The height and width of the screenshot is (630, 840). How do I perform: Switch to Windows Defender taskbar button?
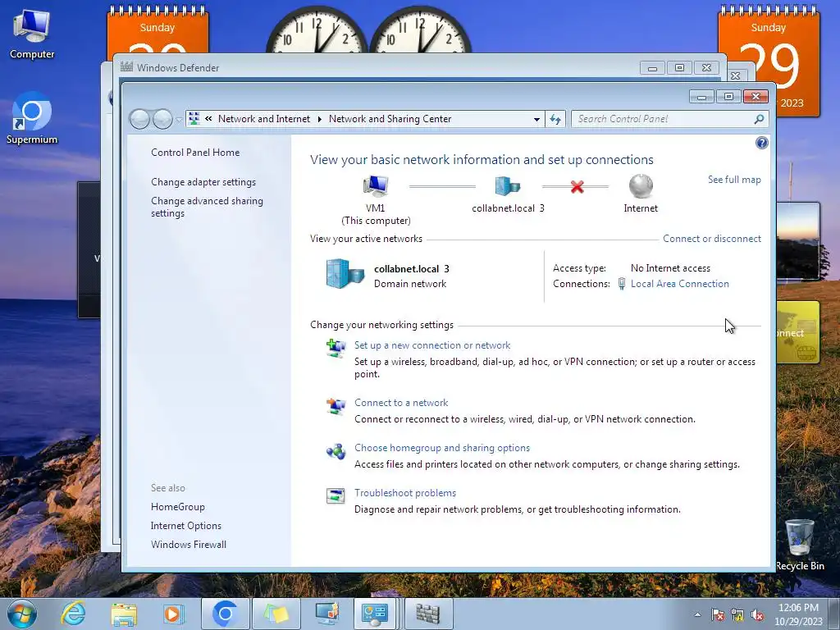point(428,614)
